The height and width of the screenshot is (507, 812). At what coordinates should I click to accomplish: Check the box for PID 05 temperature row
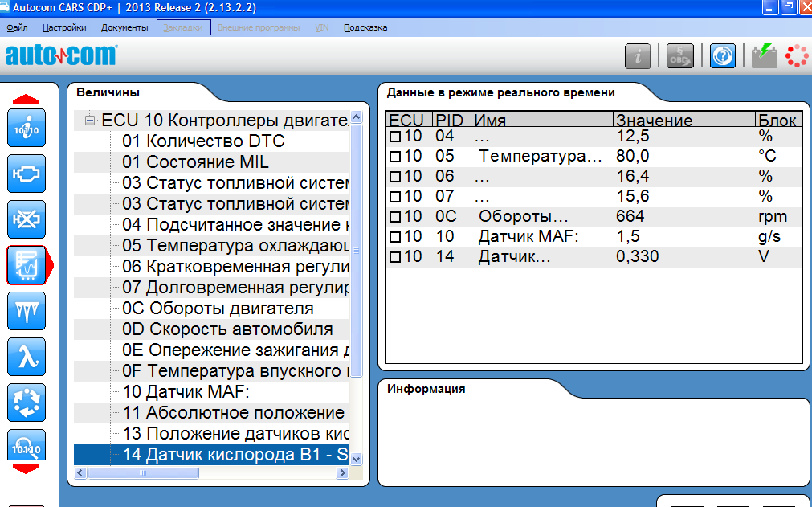coord(394,157)
